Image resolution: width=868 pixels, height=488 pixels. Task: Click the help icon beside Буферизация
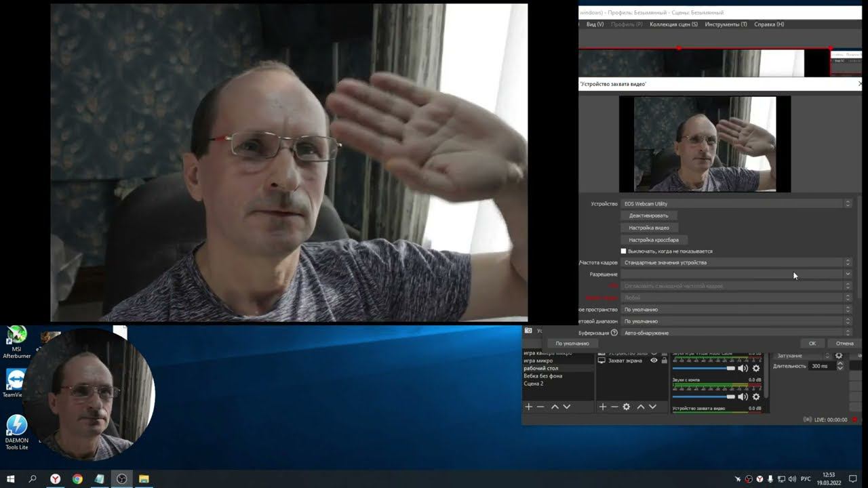coord(614,333)
